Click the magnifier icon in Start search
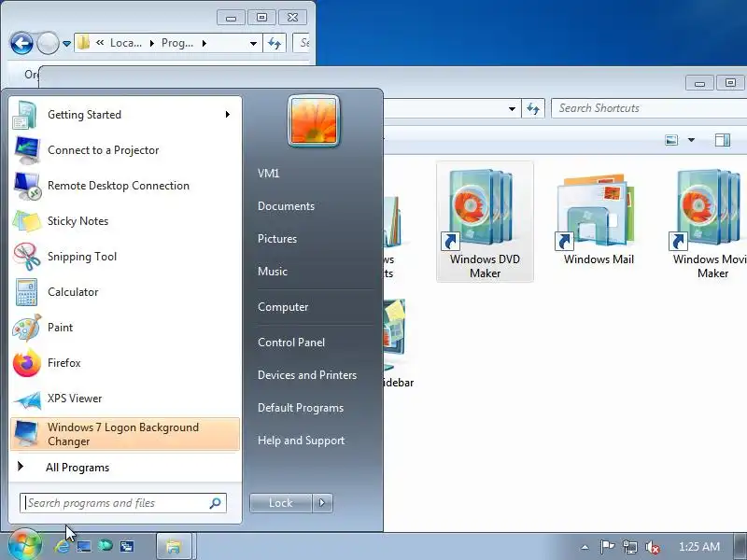 [x=216, y=503]
